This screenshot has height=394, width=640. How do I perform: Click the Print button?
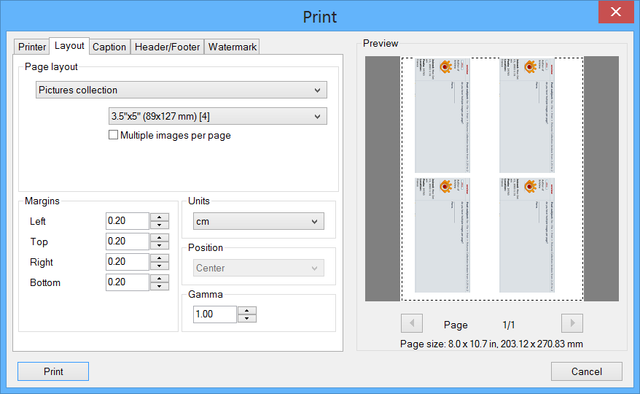[53, 372]
